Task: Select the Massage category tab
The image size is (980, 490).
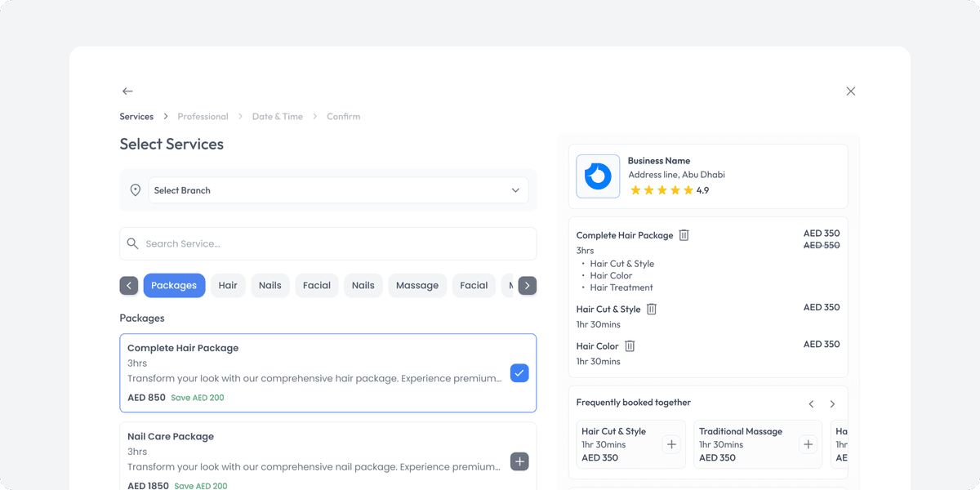Action: click(x=417, y=285)
